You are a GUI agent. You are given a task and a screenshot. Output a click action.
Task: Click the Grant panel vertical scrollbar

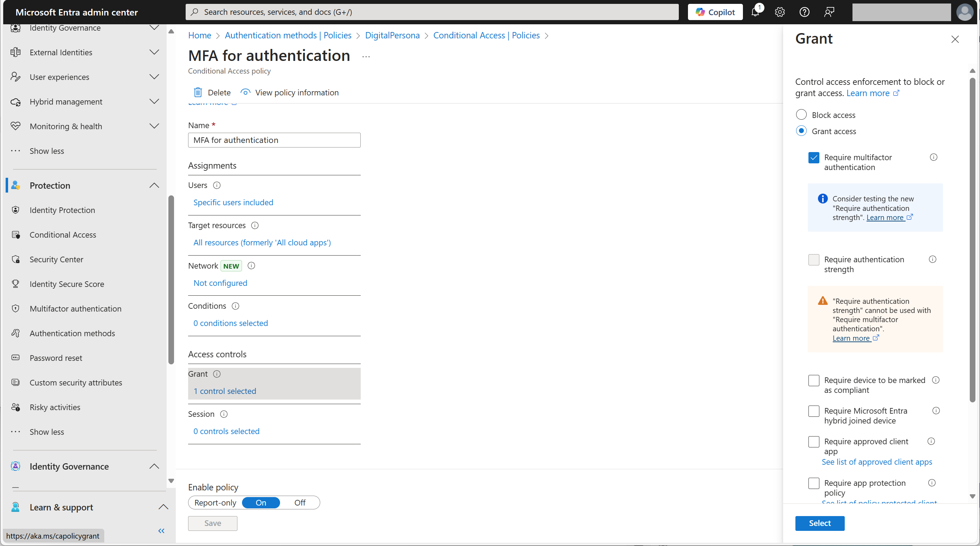972,239
